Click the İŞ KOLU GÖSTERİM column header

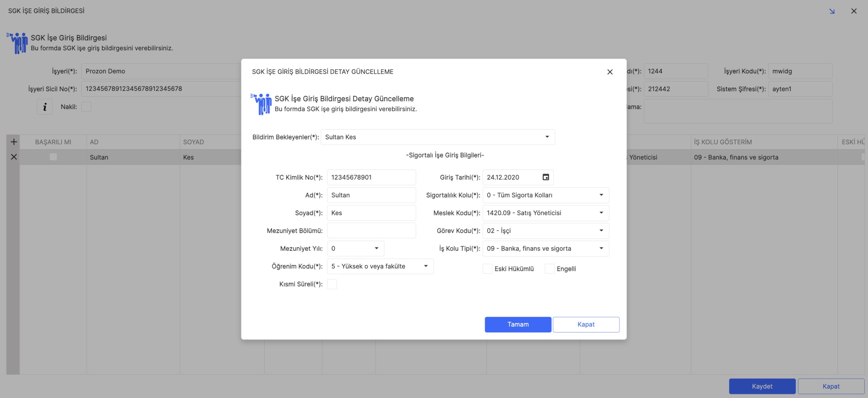click(723, 142)
